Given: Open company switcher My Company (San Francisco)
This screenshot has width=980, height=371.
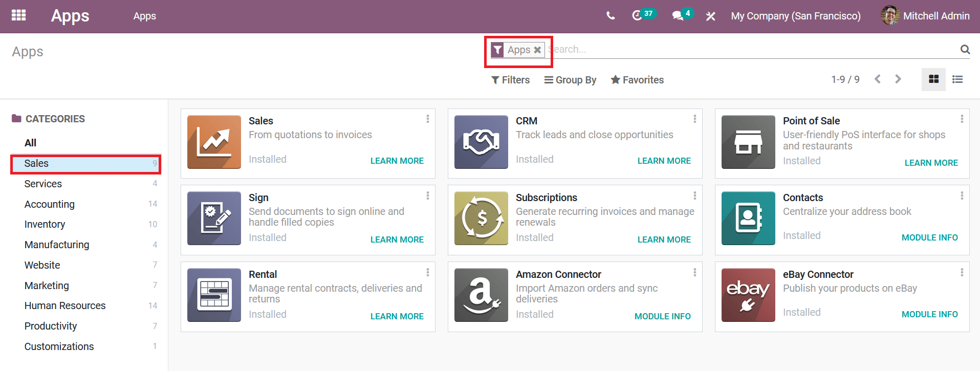Looking at the screenshot, I should point(796,16).
